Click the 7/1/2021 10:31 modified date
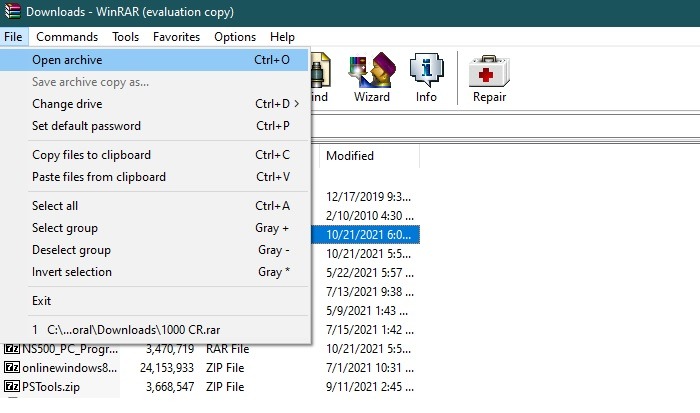The height and width of the screenshot is (413, 700). (370, 368)
